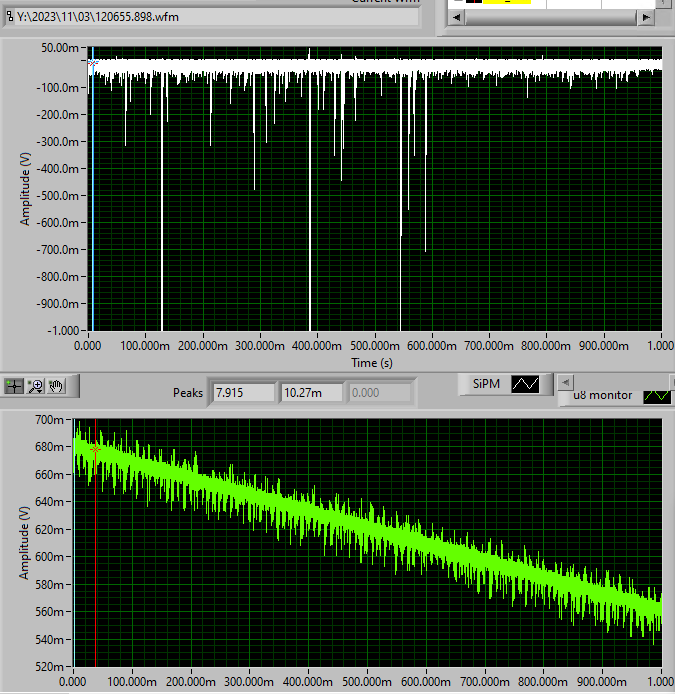This screenshot has height=694, width=675.
Task: Click the Peaks label text
Action: [x=188, y=393]
